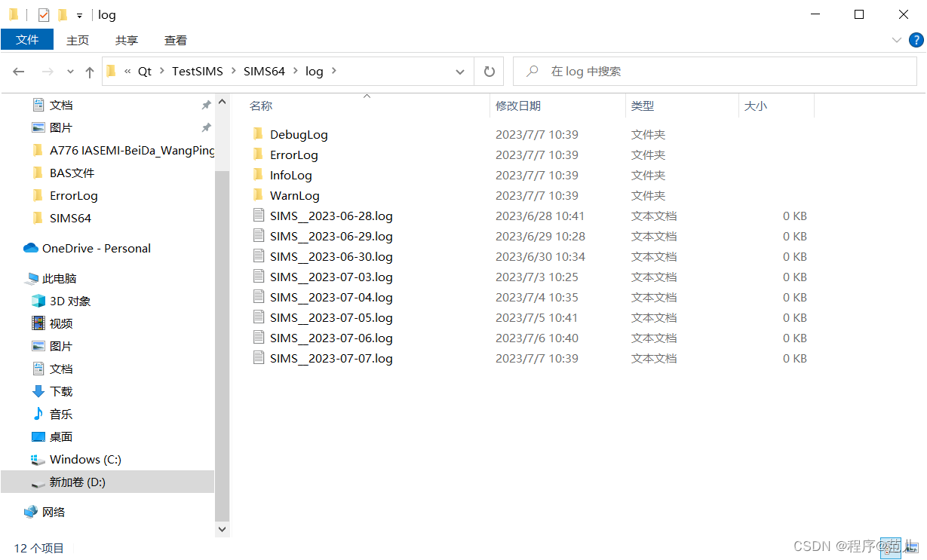Switch to the 查看 ribbon tab
The height and width of the screenshot is (560, 927).
(175, 40)
